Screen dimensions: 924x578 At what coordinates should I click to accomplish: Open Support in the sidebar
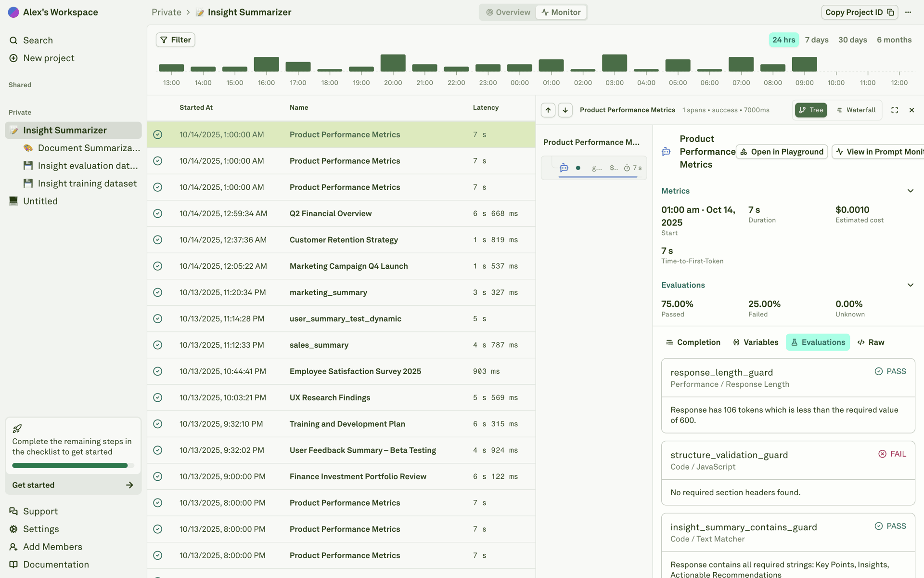[34, 511]
